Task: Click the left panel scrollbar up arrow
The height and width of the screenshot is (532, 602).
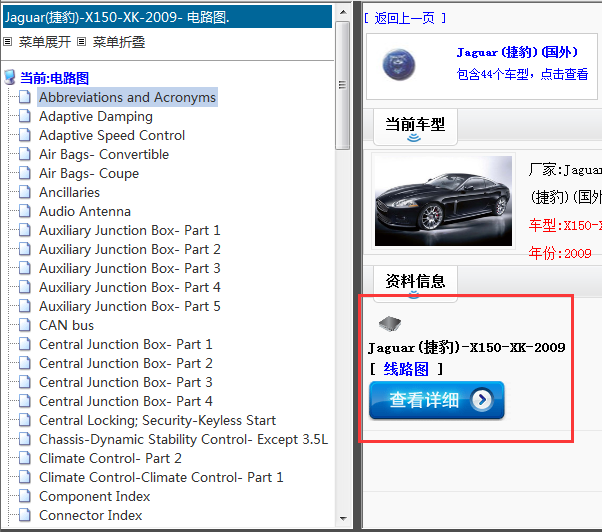Action: coord(343,12)
